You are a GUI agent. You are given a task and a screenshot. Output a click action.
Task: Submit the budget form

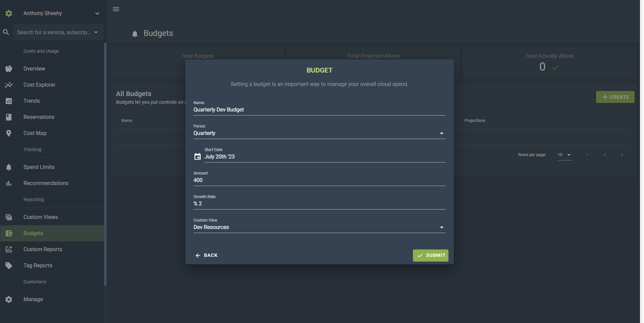coord(430,256)
